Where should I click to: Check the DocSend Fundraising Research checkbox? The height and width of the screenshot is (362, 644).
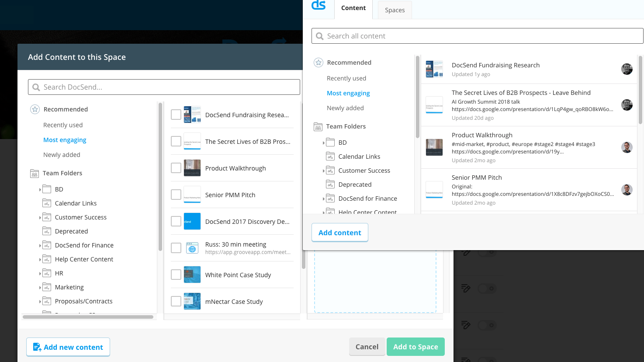(176, 115)
